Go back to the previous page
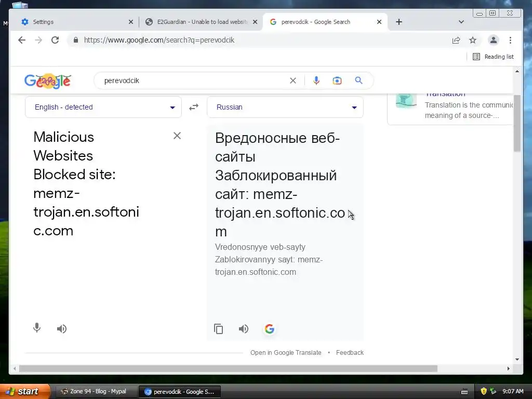 pyautogui.click(x=22, y=40)
